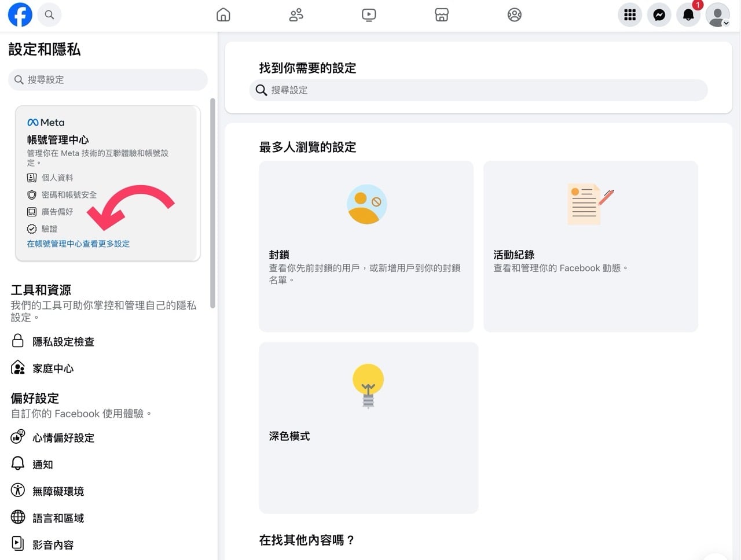This screenshot has height=560, width=741.
Task: Click the notifications bell with red badge
Action: (688, 15)
